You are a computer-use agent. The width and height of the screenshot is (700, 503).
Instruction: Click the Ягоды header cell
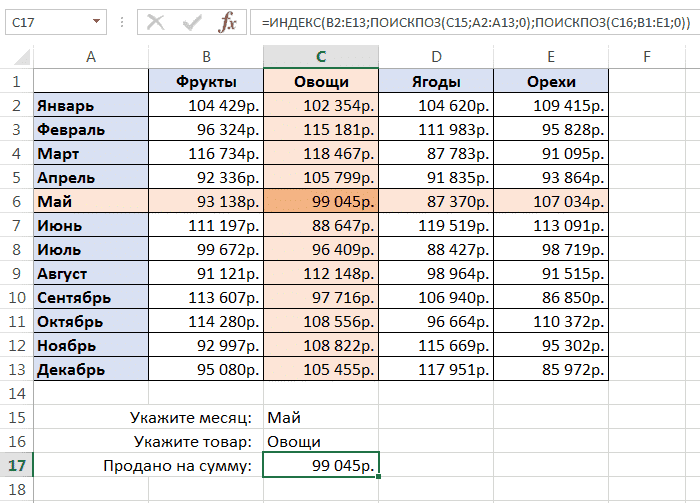(x=436, y=81)
